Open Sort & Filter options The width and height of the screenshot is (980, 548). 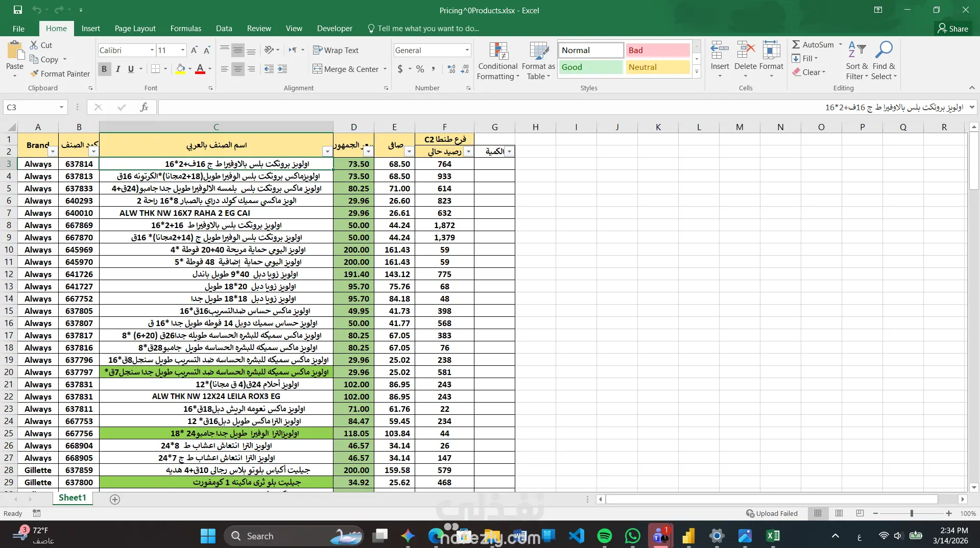point(857,61)
